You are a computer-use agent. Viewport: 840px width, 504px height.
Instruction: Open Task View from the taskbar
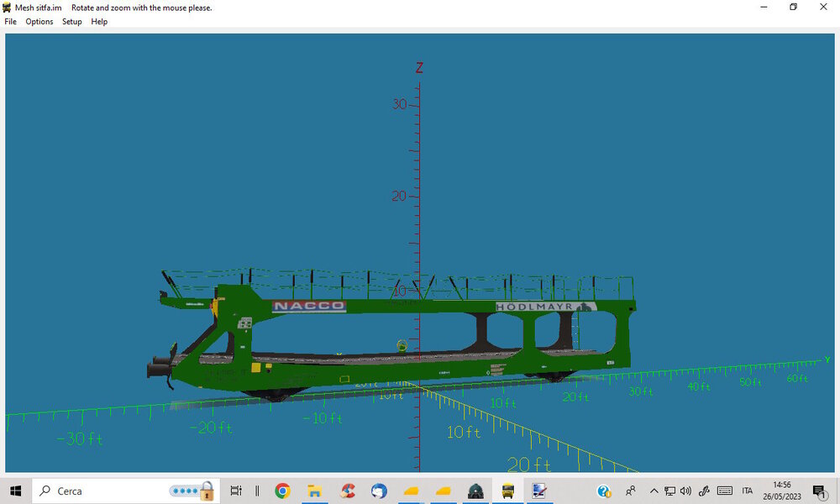tap(236, 491)
